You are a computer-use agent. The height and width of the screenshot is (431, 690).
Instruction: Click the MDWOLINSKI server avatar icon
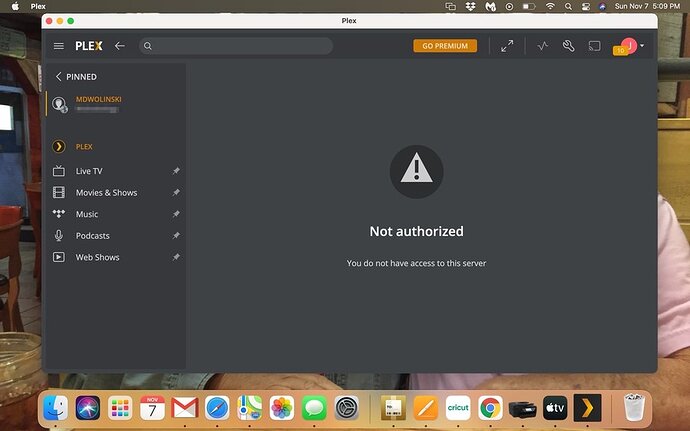click(59, 104)
